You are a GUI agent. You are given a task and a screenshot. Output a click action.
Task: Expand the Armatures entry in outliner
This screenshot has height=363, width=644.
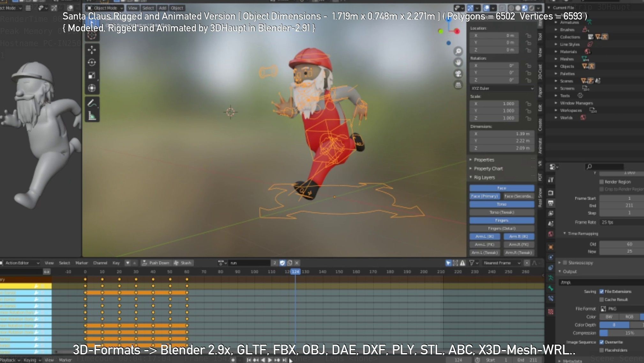[x=556, y=22]
